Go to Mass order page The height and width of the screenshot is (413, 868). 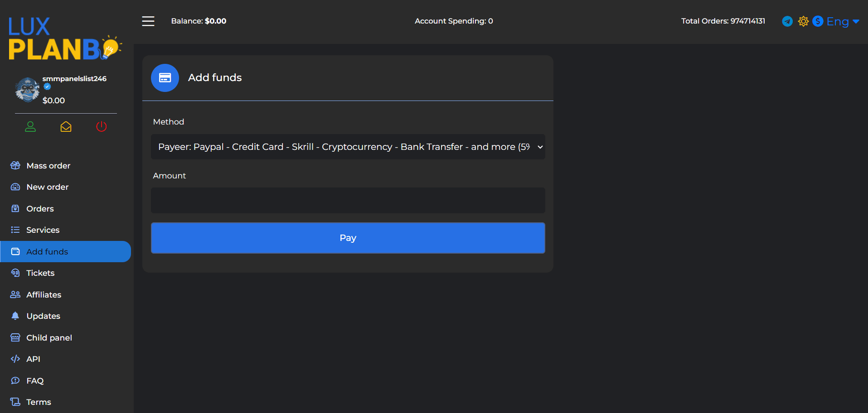pyautogui.click(x=48, y=166)
